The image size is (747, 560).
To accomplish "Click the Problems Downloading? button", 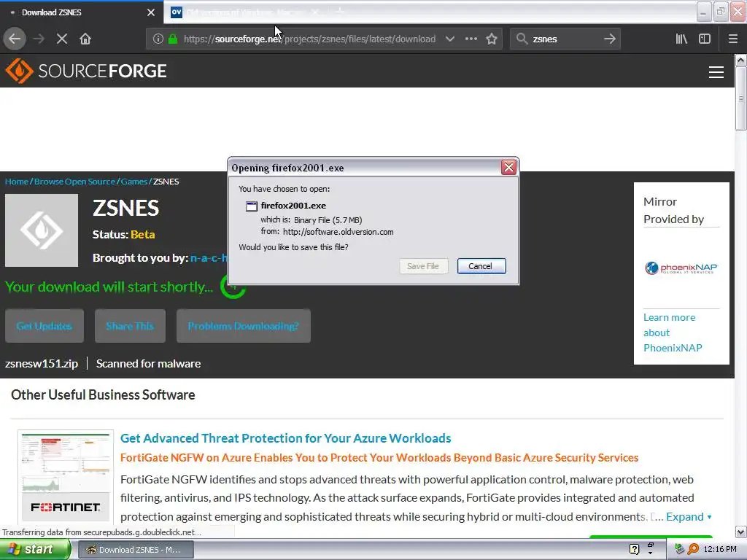I will coord(244,326).
